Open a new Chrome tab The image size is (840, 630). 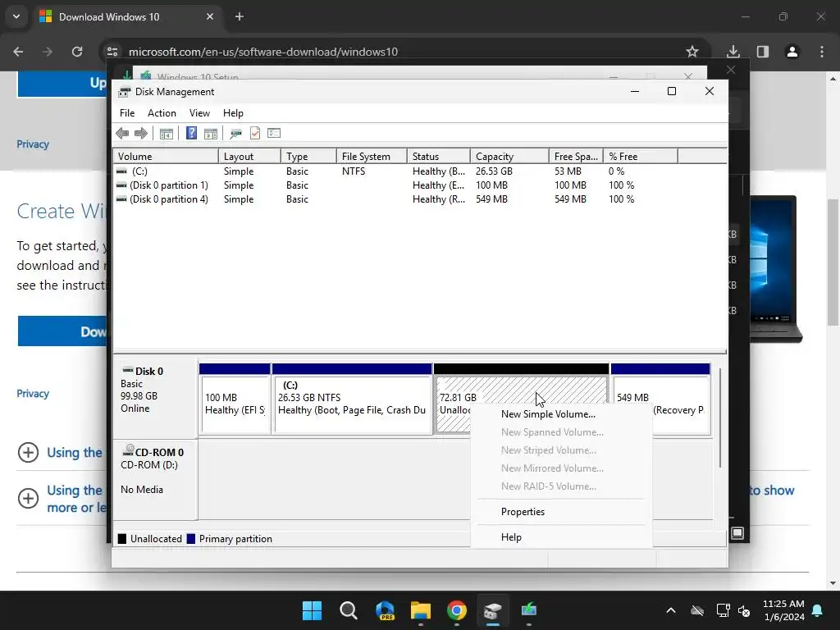point(240,16)
